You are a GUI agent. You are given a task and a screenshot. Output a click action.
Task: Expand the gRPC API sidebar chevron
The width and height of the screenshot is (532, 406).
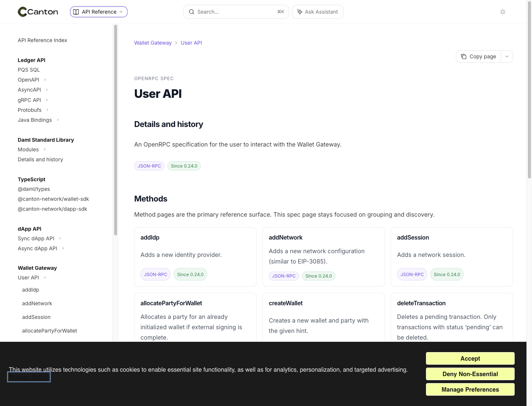47,100
